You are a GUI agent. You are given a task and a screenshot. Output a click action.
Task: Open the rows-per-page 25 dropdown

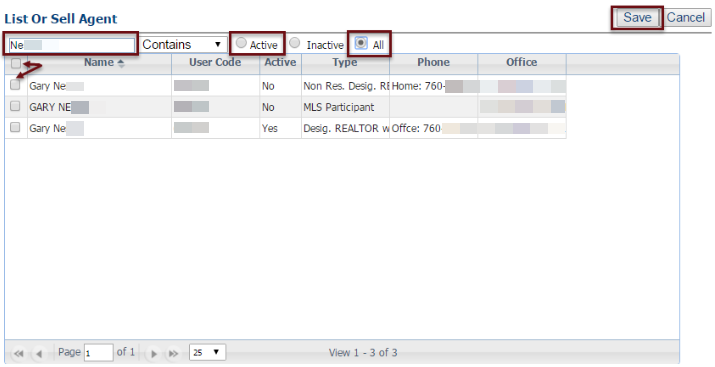point(207,352)
